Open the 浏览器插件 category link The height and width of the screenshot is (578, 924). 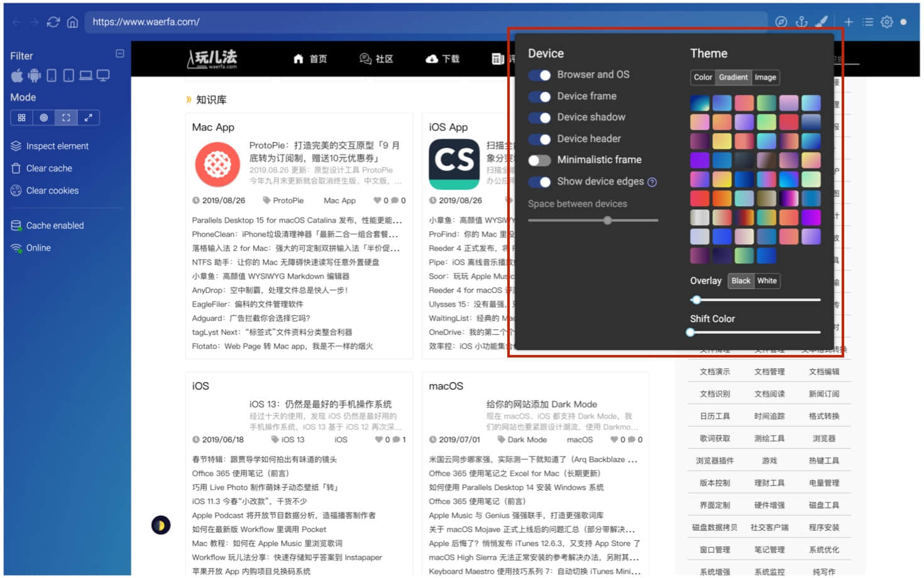point(715,461)
